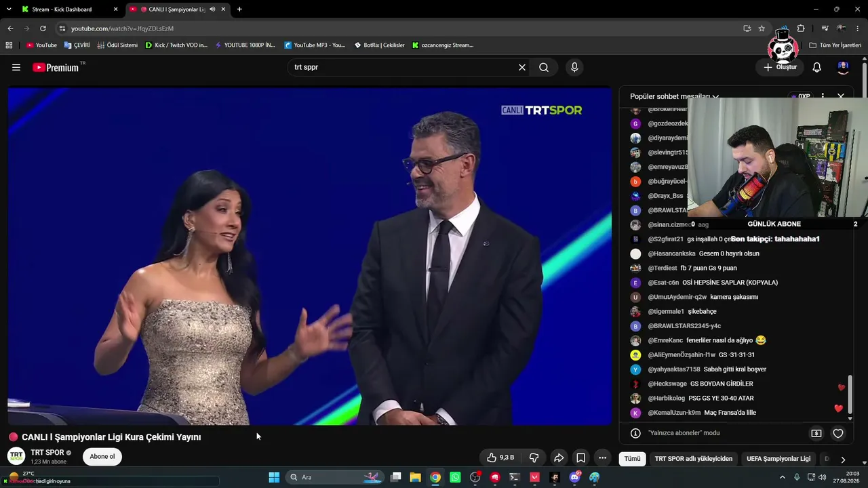This screenshot has height=488, width=868.
Task: Close the live chat panel
Action: click(x=841, y=96)
